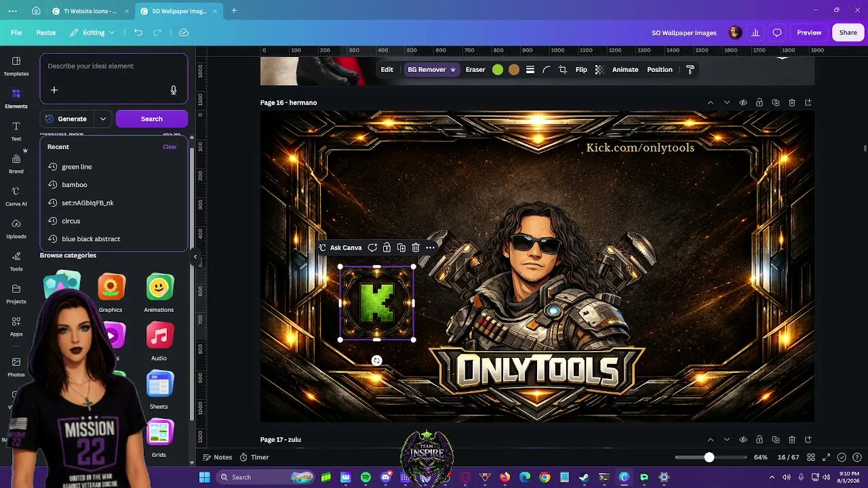This screenshot has height=488, width=868.
Task: Open the Animate menu in toolbar
Action: click(x=625, y=70)
